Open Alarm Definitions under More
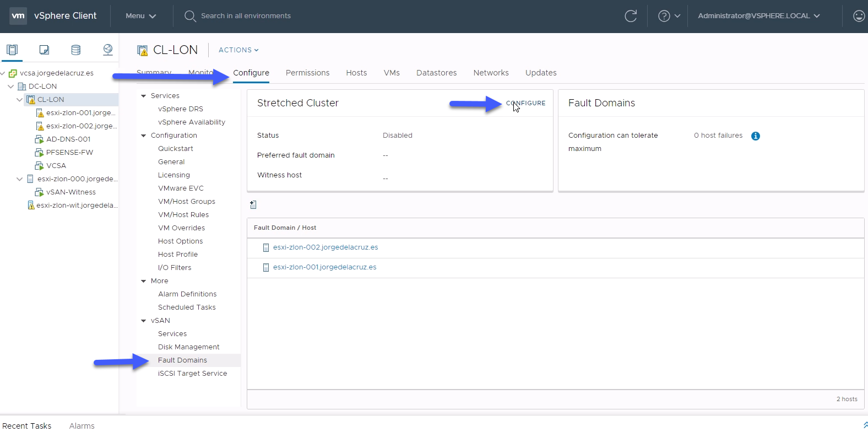Screen dimensions: 868x432 (187, 294)
